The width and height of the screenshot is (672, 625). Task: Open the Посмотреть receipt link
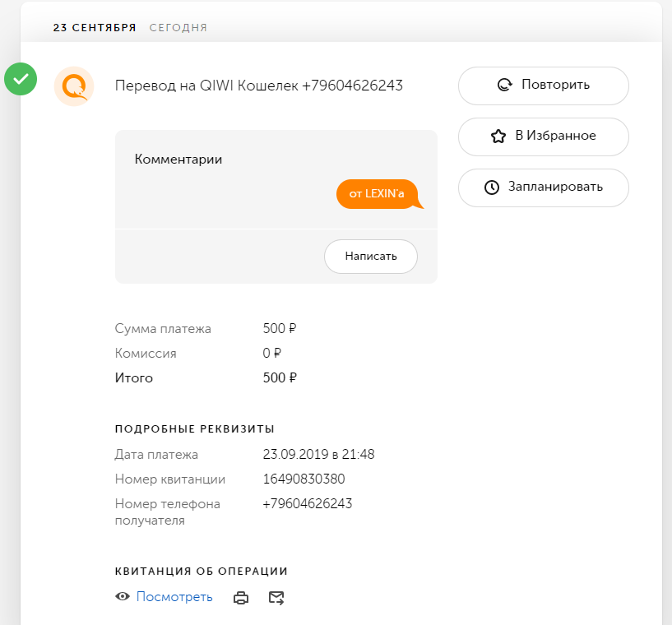pyautogui.click(x=174, y=597)
